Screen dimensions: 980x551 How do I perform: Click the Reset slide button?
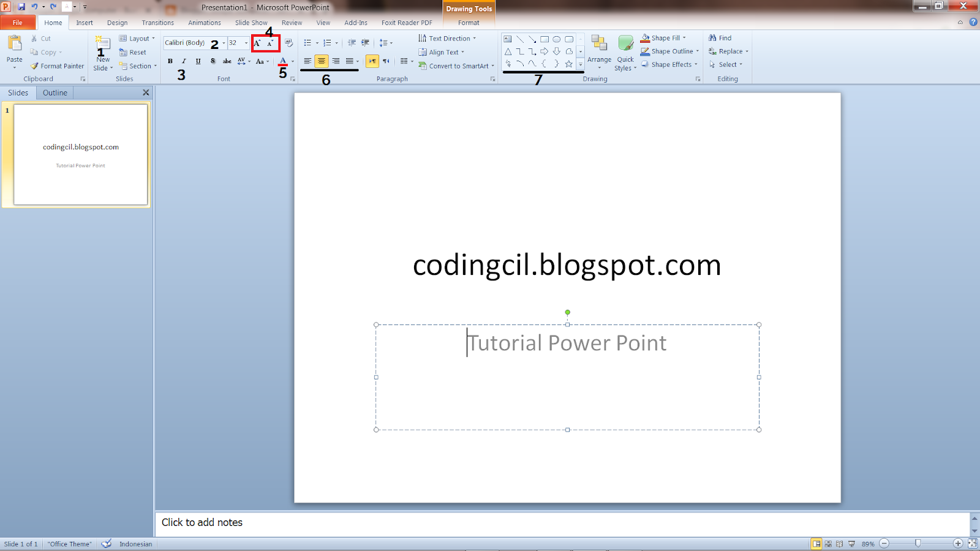[133, 53]
